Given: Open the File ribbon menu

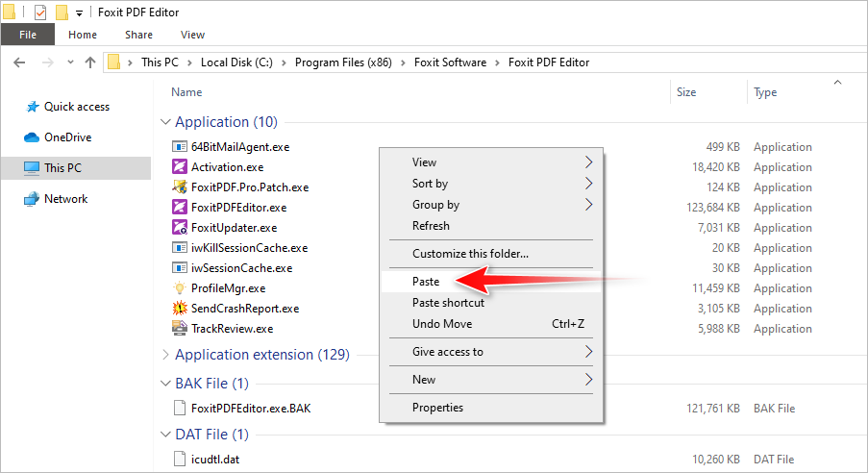Looking at the screenshot, I should pyautogui.click(x=28, y=35).
